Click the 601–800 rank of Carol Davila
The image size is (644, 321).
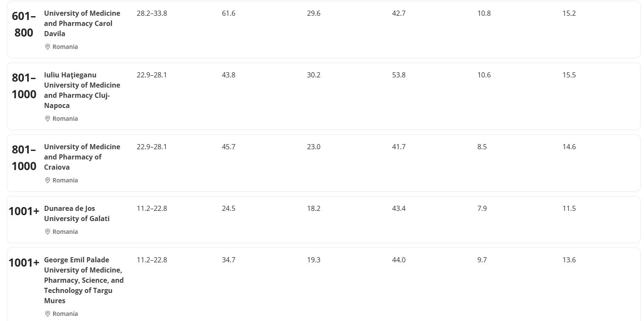[x=24, y=24]
